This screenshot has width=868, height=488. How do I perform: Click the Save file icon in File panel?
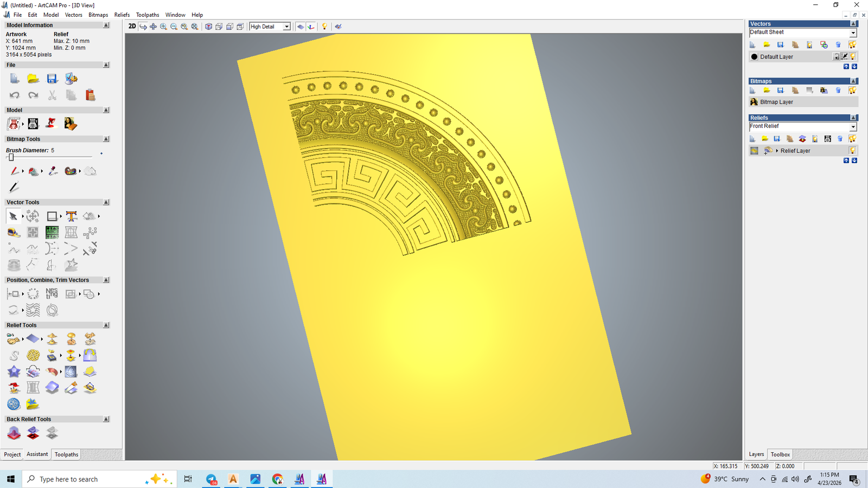pyautogui.click(x=52, y=79)
